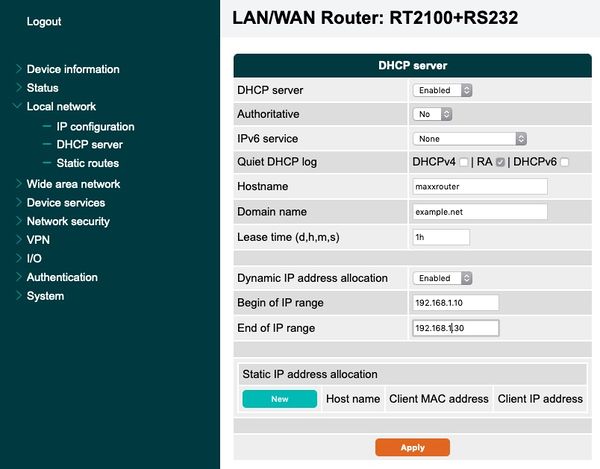This screenshot has height=469, width=600.
Task: Expand the I/O chevron
Action: coord(18,258)
